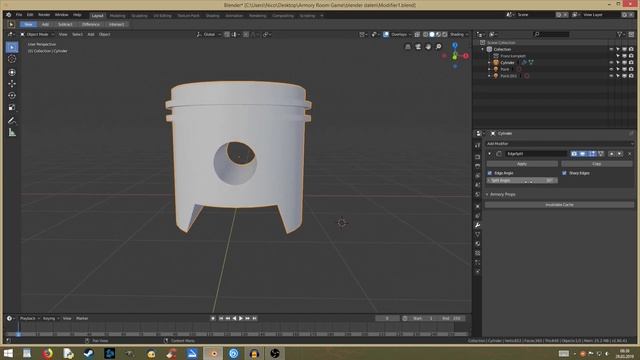This screenshot has width=640, height=360.
Task: Toggle Edgesplit modifier render visibility camera button
Action: pyautogui.click(x=574, y=154)
